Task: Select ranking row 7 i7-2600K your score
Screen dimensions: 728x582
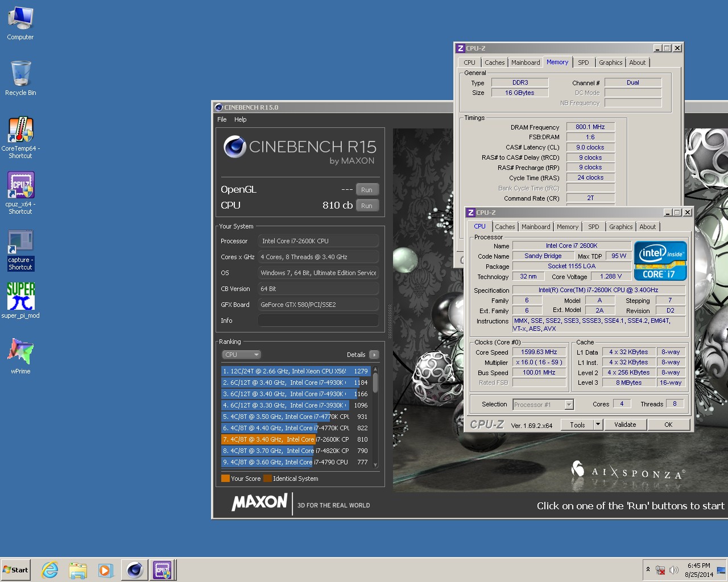Action: 296,439
